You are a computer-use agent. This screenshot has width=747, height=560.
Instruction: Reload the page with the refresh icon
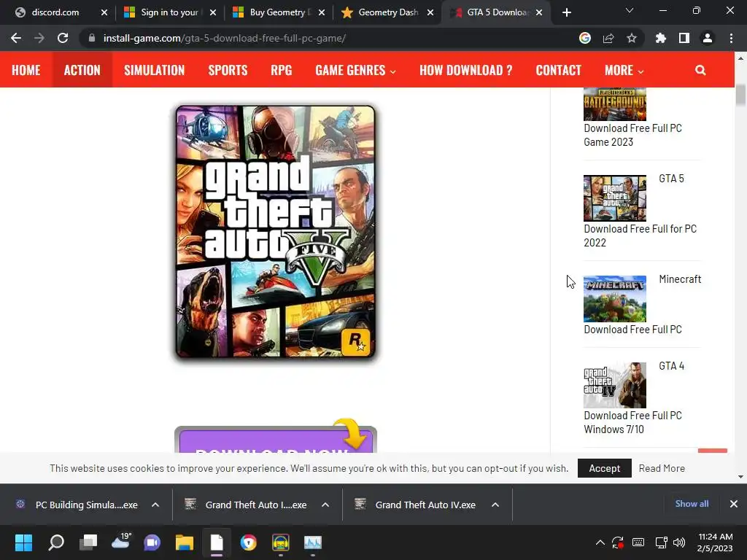click(63, 38)
